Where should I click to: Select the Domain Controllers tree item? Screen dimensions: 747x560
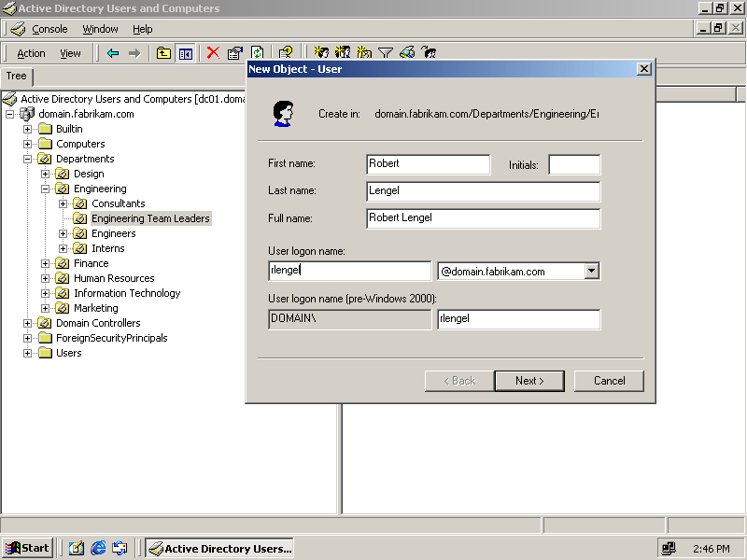coord(98,323)
